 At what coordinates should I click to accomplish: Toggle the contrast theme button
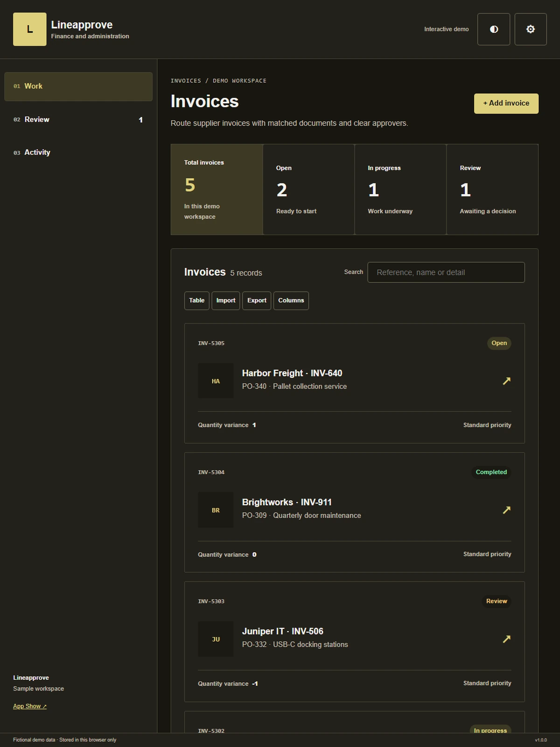494,29
